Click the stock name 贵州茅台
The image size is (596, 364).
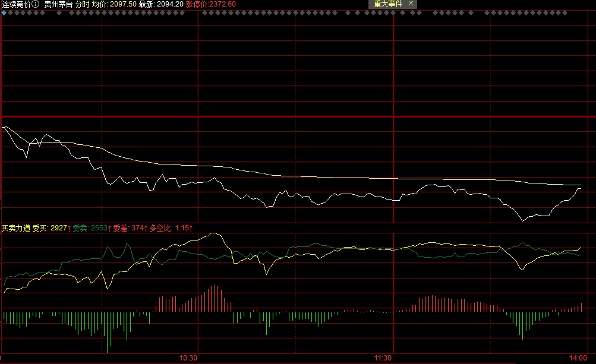coord(58,4)
